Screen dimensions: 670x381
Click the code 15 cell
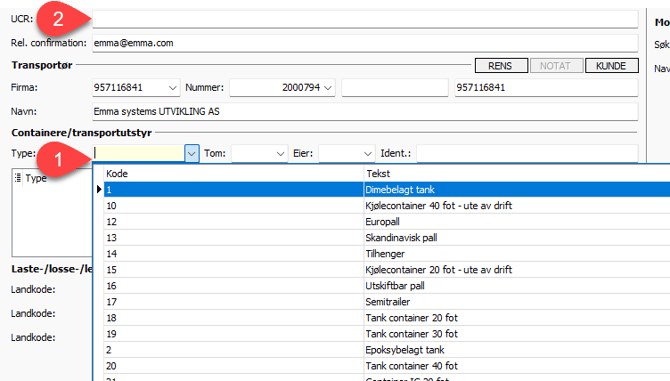233,270
